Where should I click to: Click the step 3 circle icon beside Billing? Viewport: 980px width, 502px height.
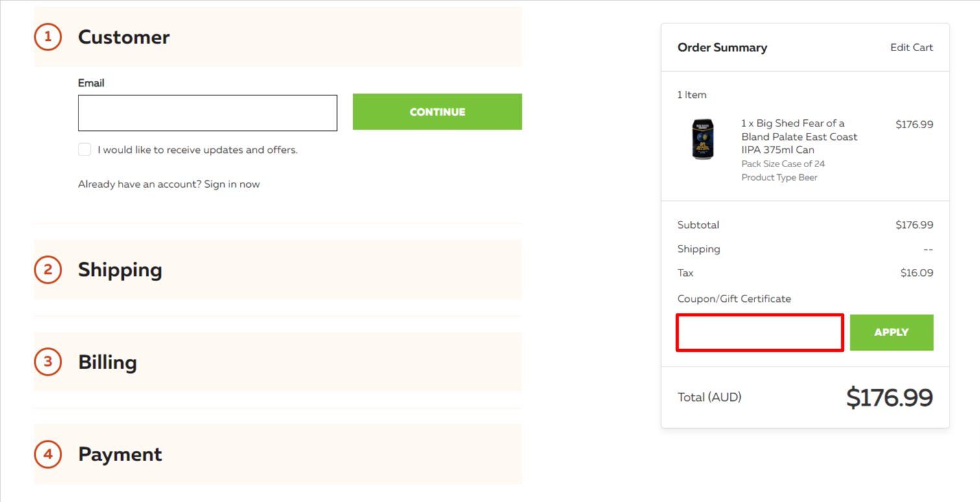(x=48, y=361)
